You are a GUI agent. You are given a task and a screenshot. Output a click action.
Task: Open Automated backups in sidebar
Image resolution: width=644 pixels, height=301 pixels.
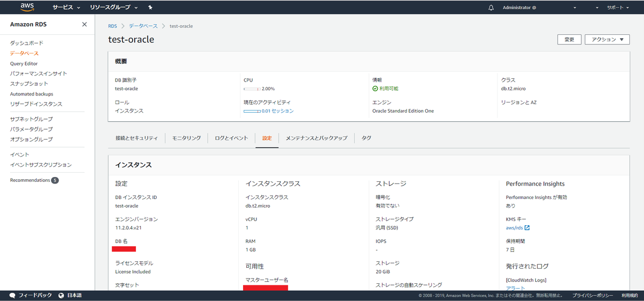tap(32, 94)
